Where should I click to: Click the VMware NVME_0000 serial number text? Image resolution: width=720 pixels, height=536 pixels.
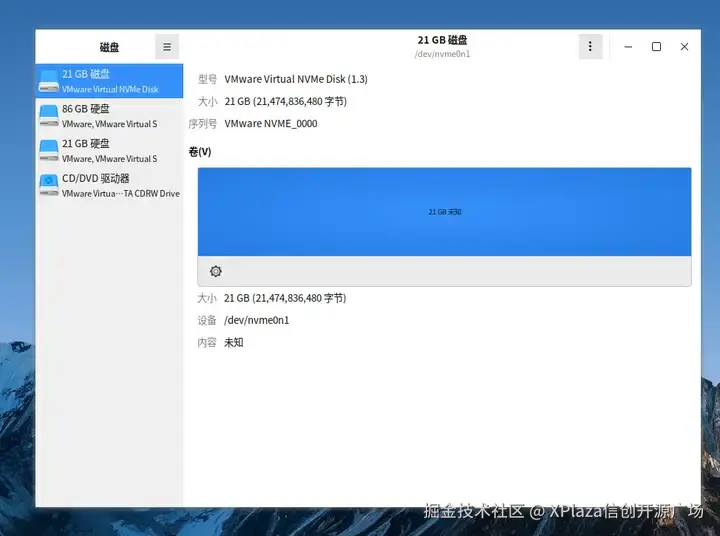[271, 124]
